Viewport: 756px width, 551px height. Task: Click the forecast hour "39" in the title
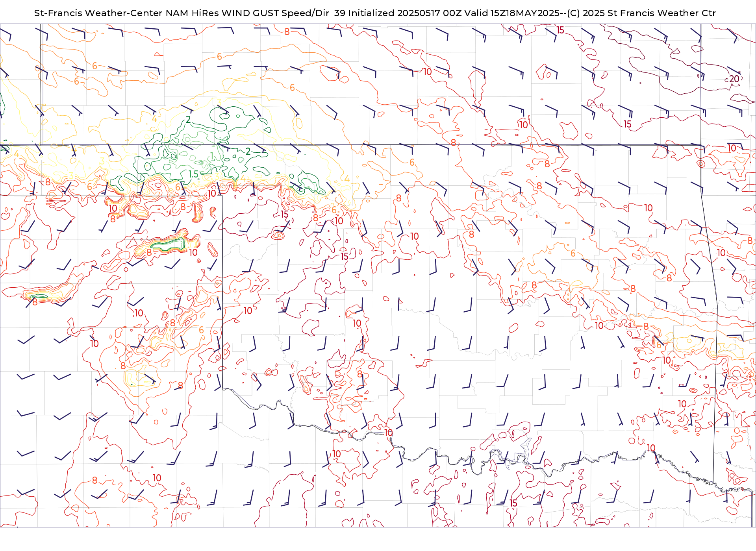pyautogui.click(x=339, y=13)
